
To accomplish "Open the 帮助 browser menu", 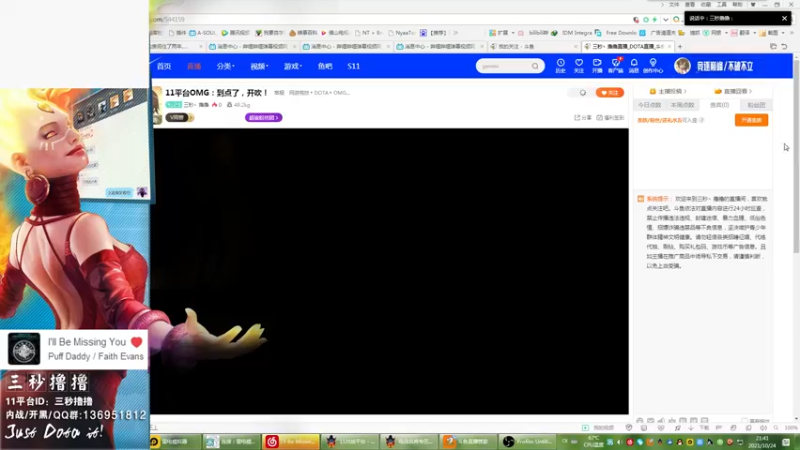I will tap(737, 5).
